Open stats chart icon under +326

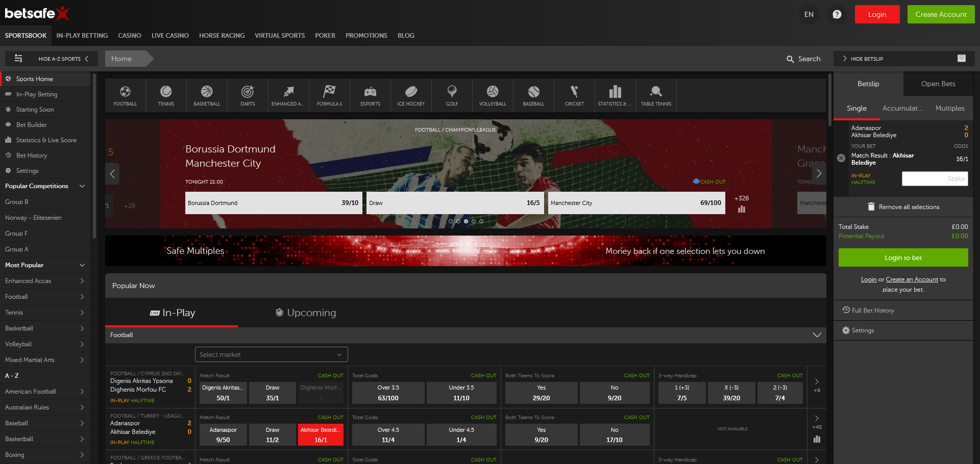[x=742, y=209]
